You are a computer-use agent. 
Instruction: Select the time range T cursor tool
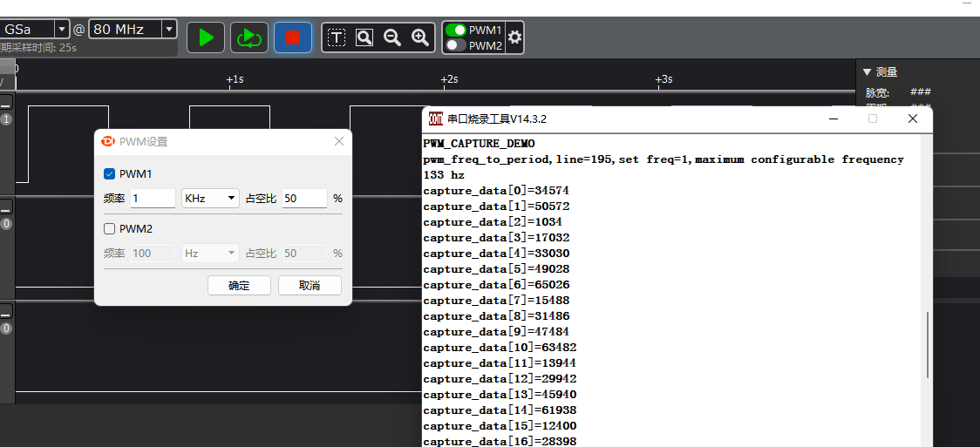[337, 38]
